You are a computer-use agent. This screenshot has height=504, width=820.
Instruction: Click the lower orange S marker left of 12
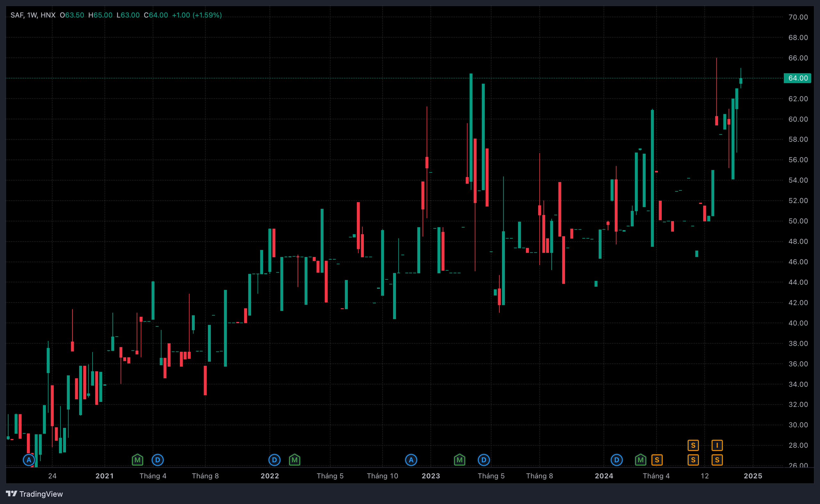click(693, 460)
